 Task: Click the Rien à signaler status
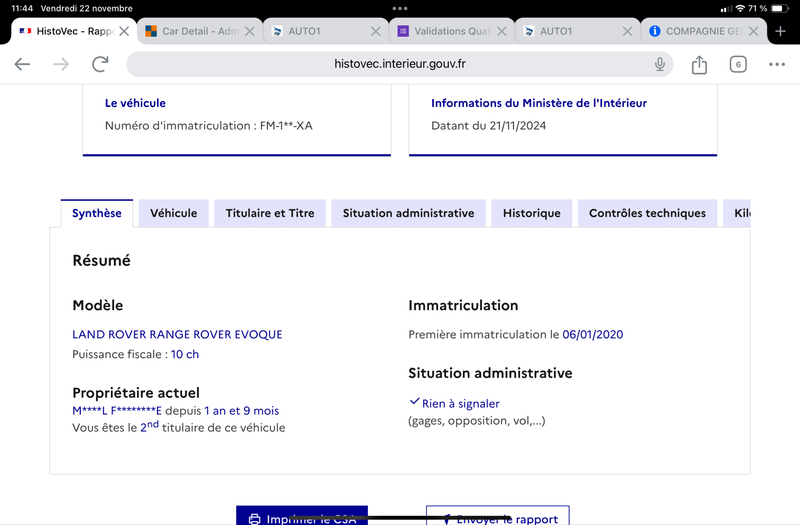tap(455, 403)
